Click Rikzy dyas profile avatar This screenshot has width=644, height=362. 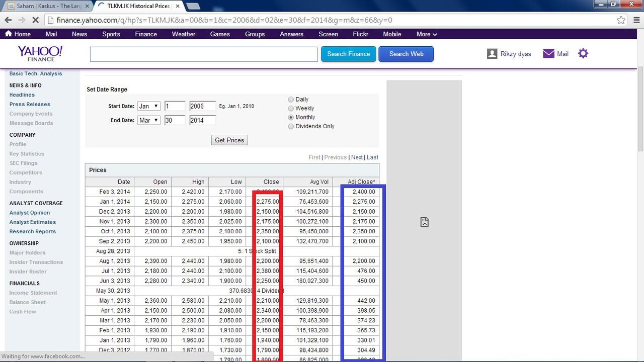point(492,53)
